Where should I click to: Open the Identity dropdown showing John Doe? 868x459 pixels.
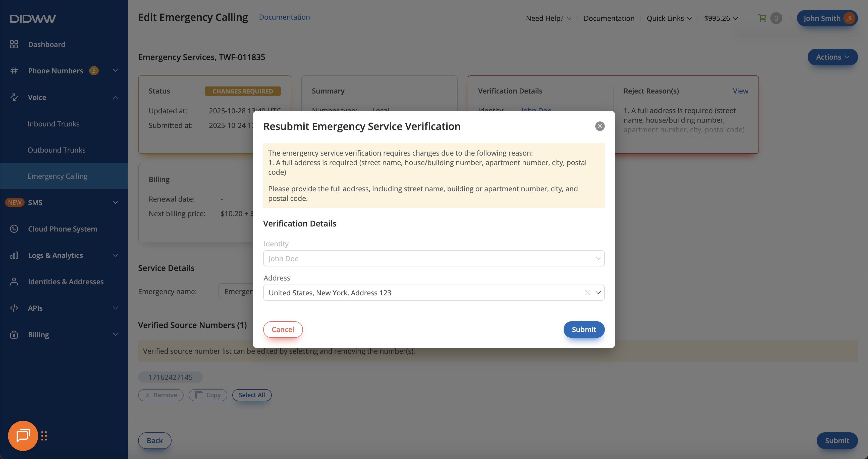(433, 258)
